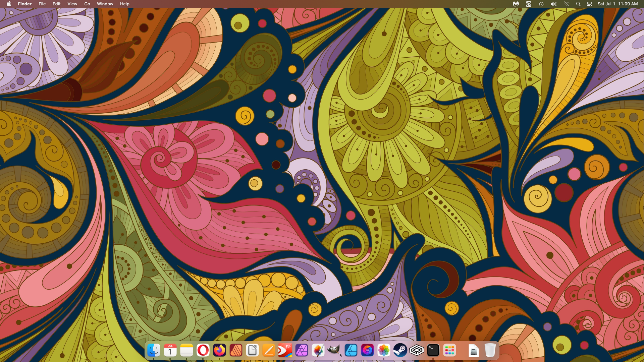Open GIMP from the dock

tap(334, 351)
